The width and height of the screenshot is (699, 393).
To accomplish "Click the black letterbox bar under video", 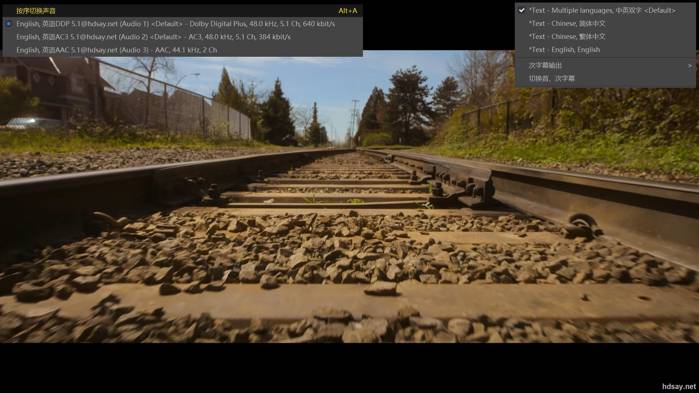I will tap(350, 368).
